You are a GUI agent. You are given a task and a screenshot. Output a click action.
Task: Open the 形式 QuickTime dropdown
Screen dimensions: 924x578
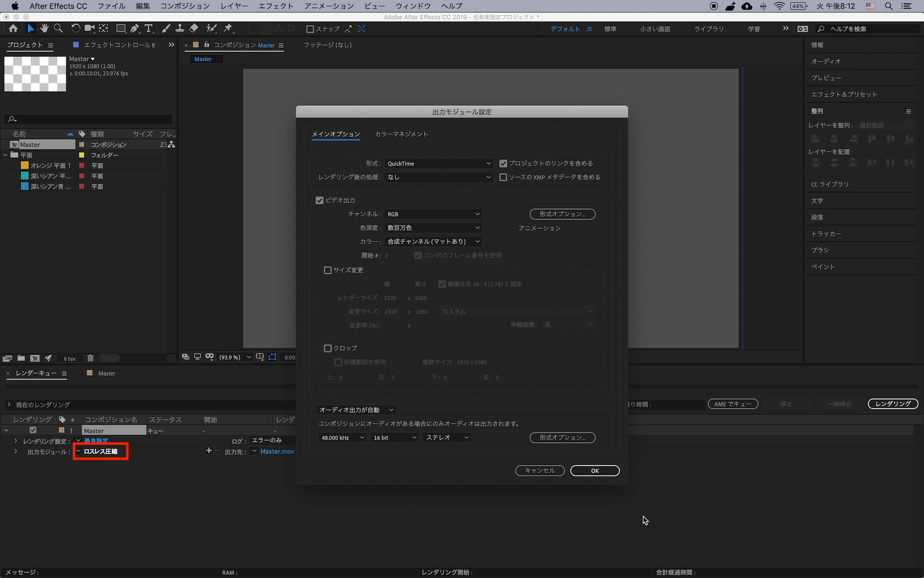click(x=438, y=164)
